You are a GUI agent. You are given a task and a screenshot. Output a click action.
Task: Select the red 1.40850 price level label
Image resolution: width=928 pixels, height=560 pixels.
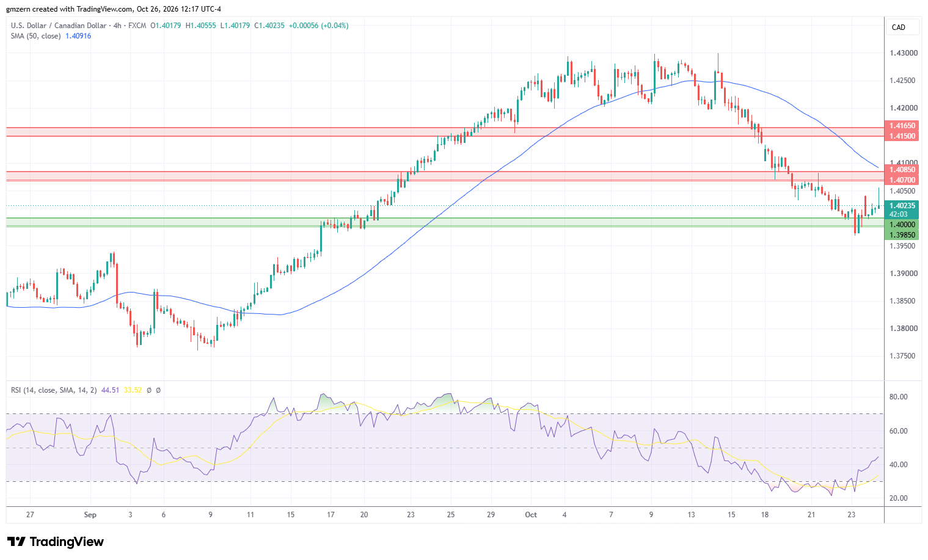pos(902,170)
